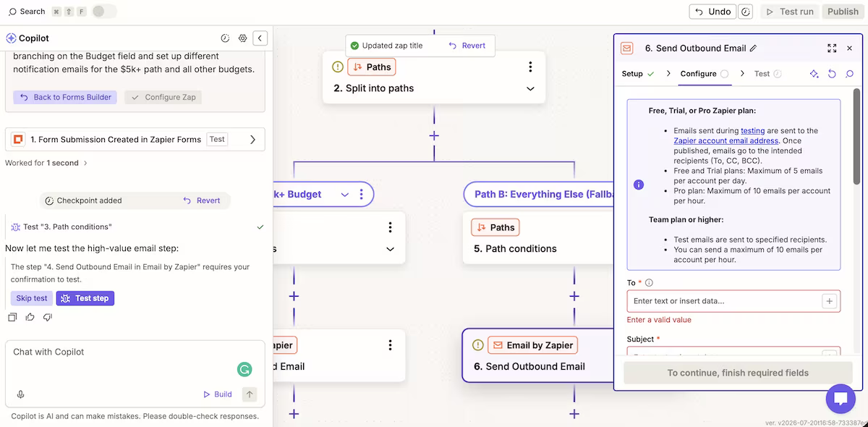
Task: Expand the Split into paths step chevron
Action: (x=530, y=89)
